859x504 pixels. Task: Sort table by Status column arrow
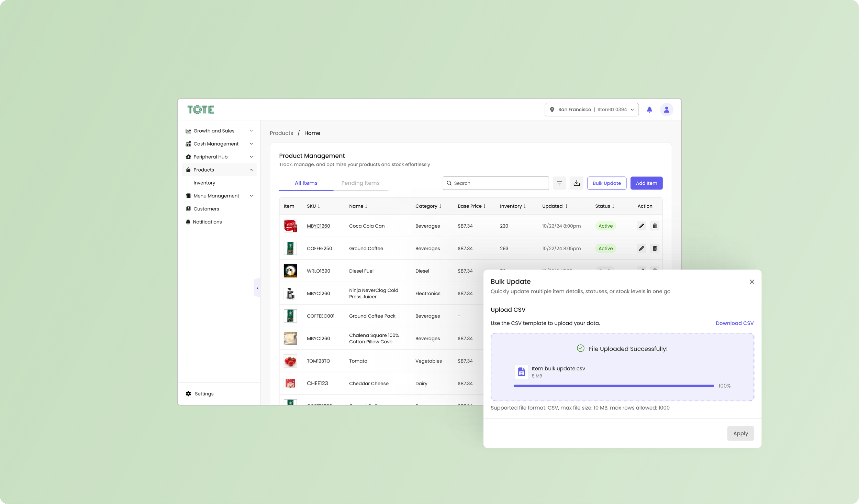pos(613,206)
